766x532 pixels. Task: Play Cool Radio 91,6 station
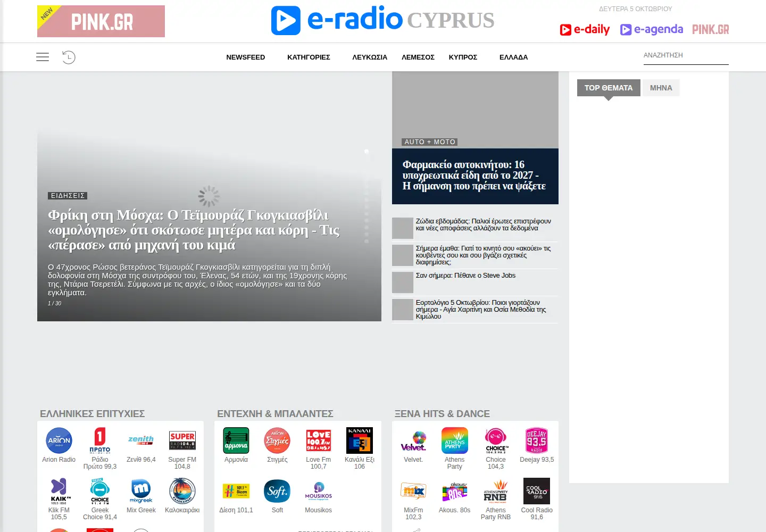(x=537, y=499)
